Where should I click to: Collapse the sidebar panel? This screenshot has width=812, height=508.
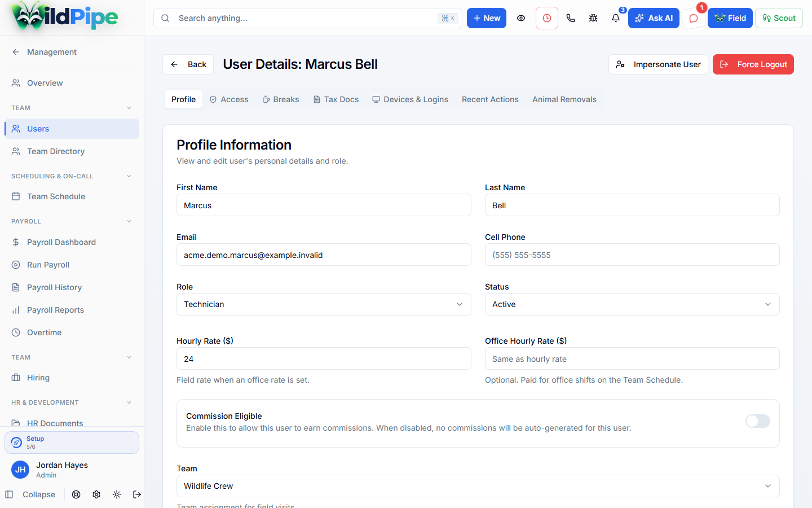point(30,494)
